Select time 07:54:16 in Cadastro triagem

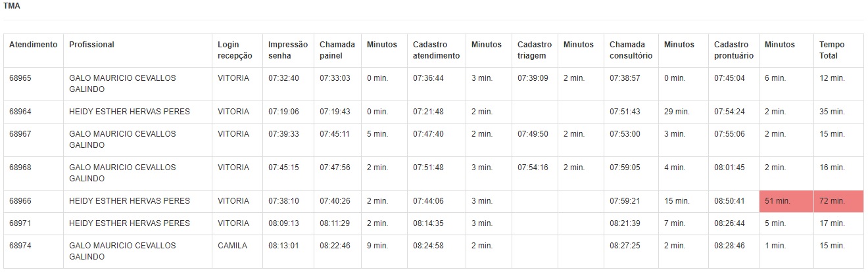click(533, 168)
